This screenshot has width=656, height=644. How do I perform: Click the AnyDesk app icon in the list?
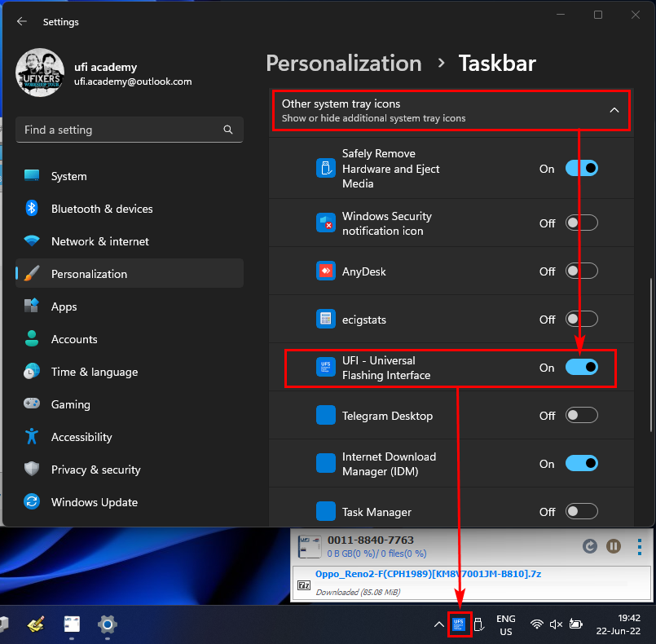tap(325, 271)
